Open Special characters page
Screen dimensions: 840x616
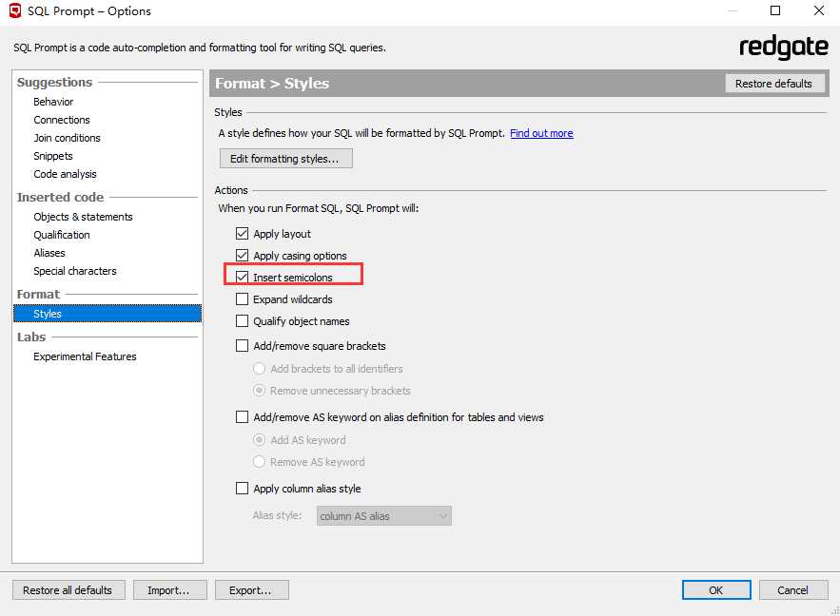(x=75, y=271)
